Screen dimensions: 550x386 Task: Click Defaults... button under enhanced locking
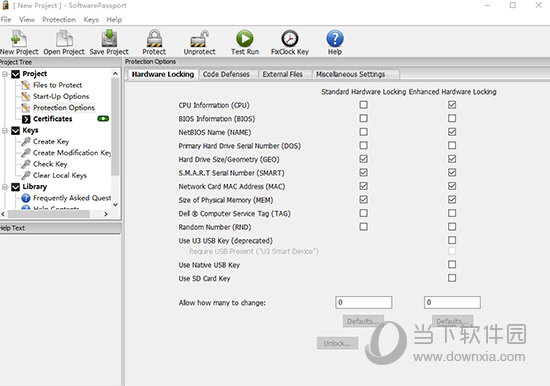click(x=452, y=321)
